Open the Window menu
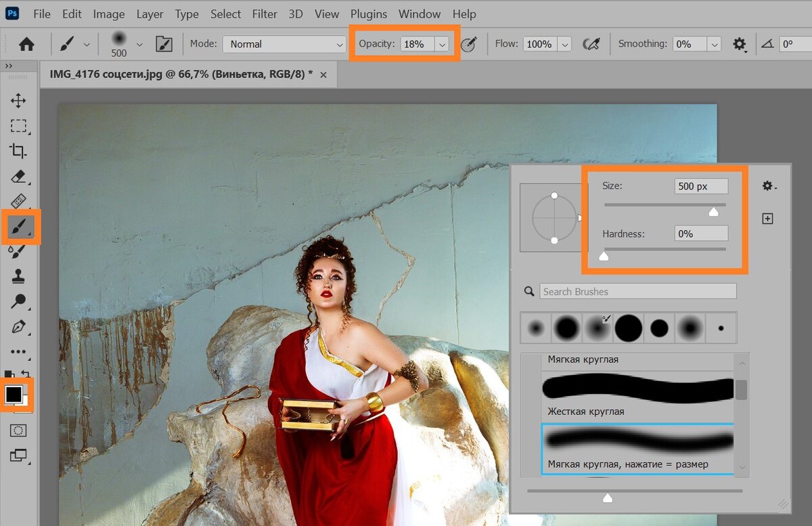The height and width of the screenshot is (526, 812). (x=418, y=14)
